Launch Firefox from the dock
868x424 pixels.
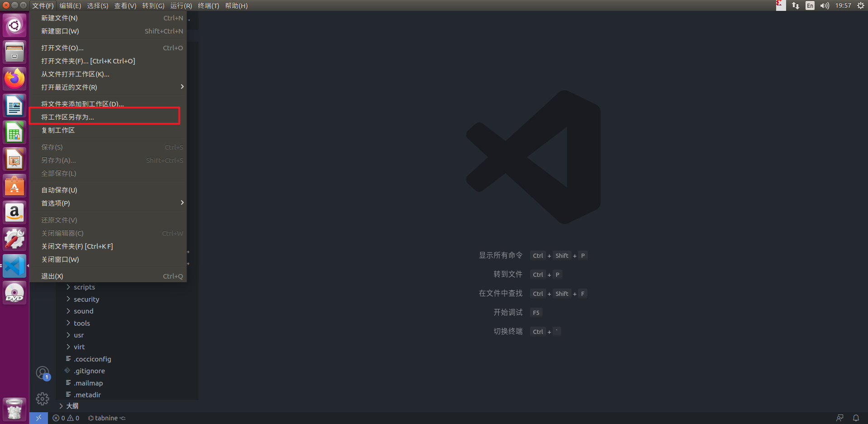[x=14, y=79]
